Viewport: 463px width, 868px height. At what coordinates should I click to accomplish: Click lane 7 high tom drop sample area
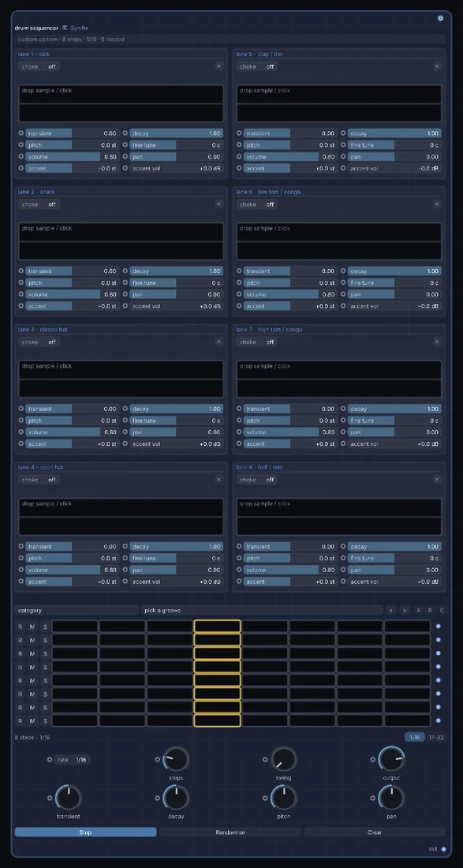click(x=339, y=380)
